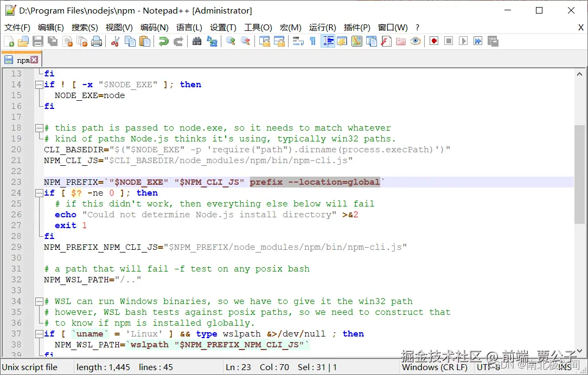Click the Zoom Out magnifier icon

tap(245, 41)
